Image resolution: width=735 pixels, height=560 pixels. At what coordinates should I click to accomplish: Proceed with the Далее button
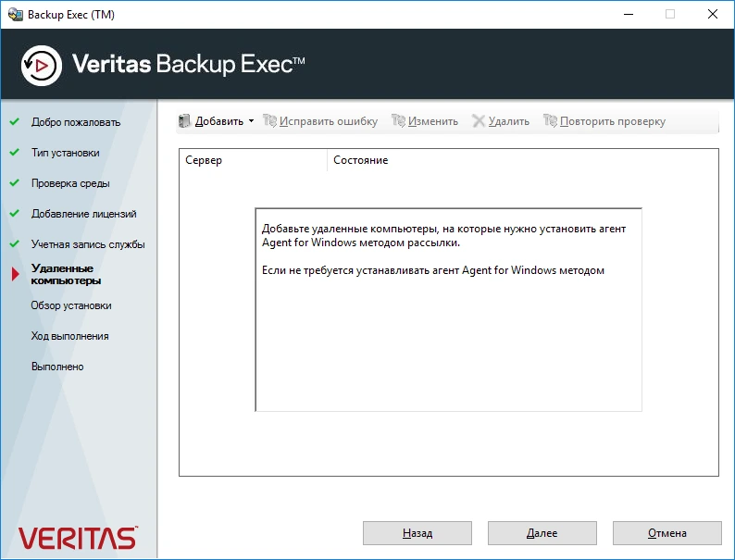pyautogui.click(x=542, y=533)
